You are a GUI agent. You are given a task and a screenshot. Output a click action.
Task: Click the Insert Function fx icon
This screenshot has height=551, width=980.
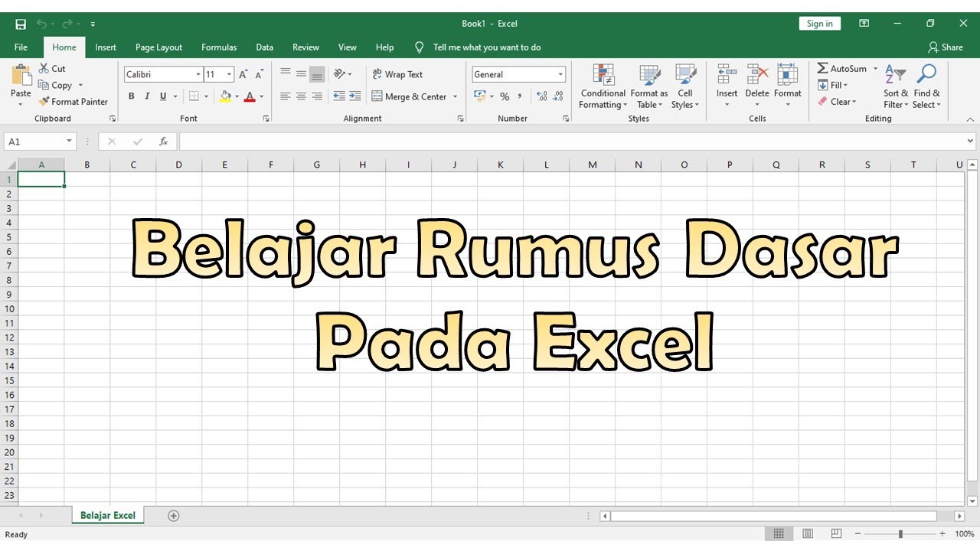[163, 142]
